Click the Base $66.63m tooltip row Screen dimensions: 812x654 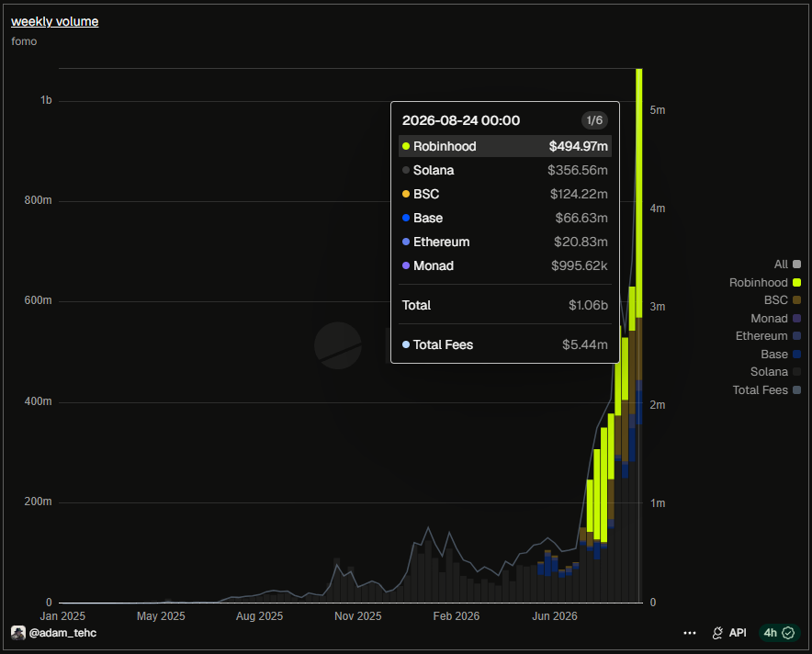(505, 218)
